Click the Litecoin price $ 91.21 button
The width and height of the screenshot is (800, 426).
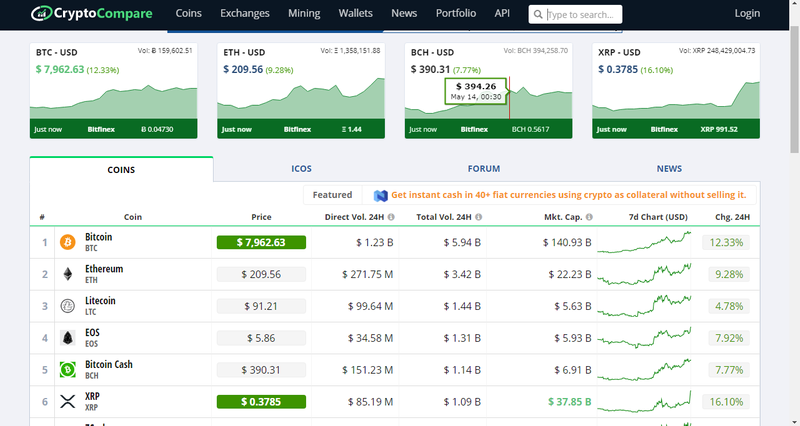261,306
